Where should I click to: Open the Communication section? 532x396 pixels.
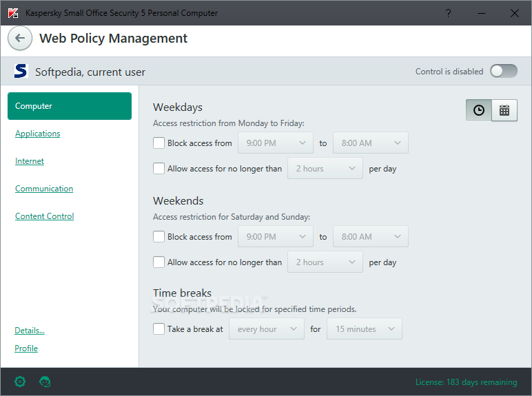click(44, 189)
